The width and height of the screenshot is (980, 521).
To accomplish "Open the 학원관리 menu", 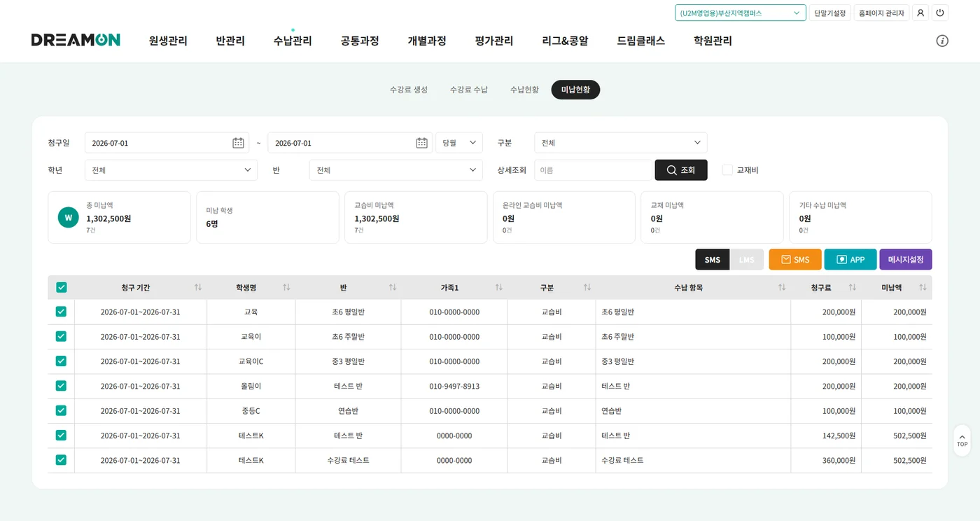I will click(713, 41).
